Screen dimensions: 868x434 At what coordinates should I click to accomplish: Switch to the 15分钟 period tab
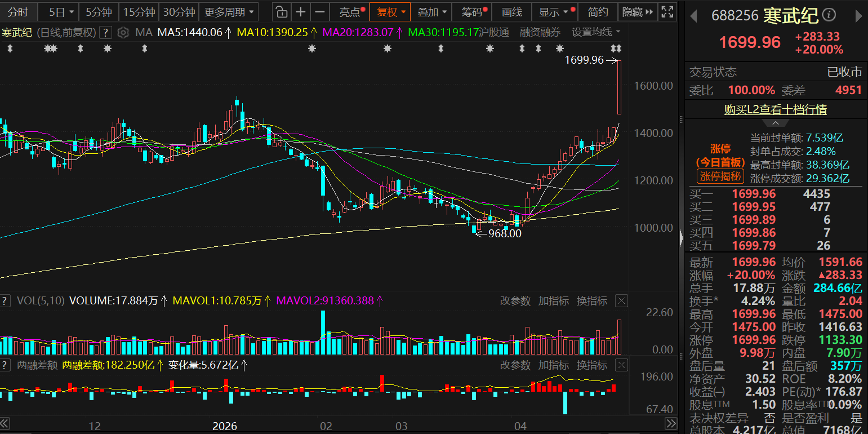coord(139,12)
